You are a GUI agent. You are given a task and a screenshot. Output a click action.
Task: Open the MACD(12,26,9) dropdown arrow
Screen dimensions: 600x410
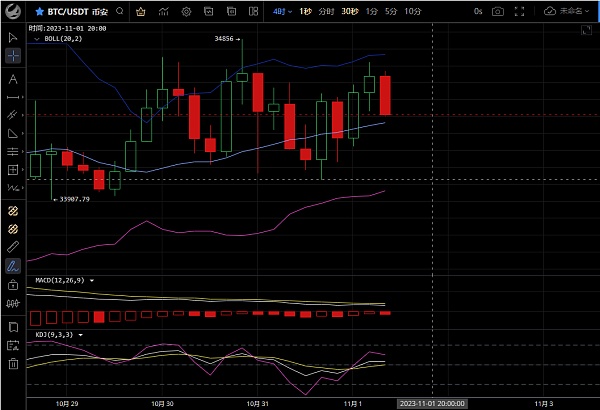pos(92,280)
